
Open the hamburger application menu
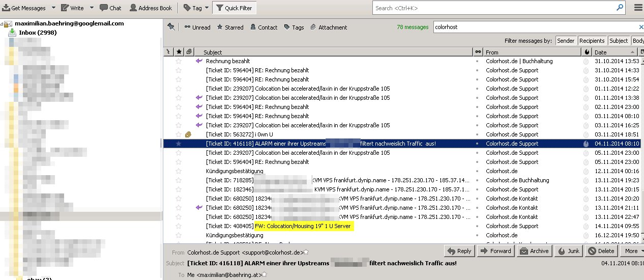pyautogui.click(x=638, y=8)
